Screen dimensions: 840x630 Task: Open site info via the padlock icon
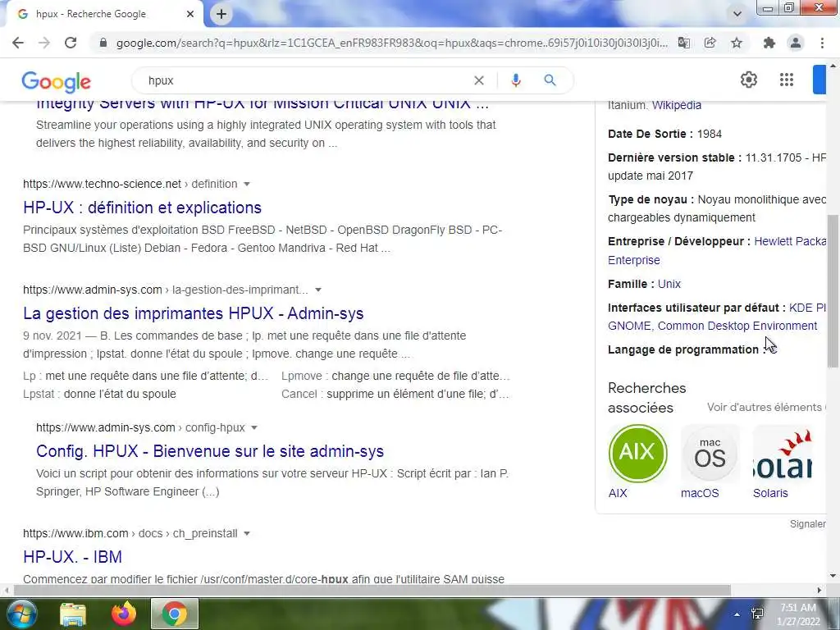pyautogui.click(x=103, y=43)
